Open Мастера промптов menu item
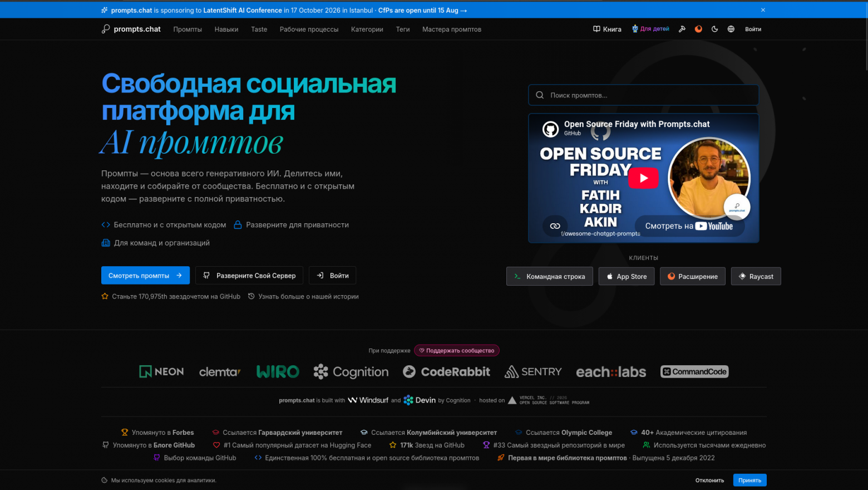This screenshot has width=868, height=490. pos(451,30)
